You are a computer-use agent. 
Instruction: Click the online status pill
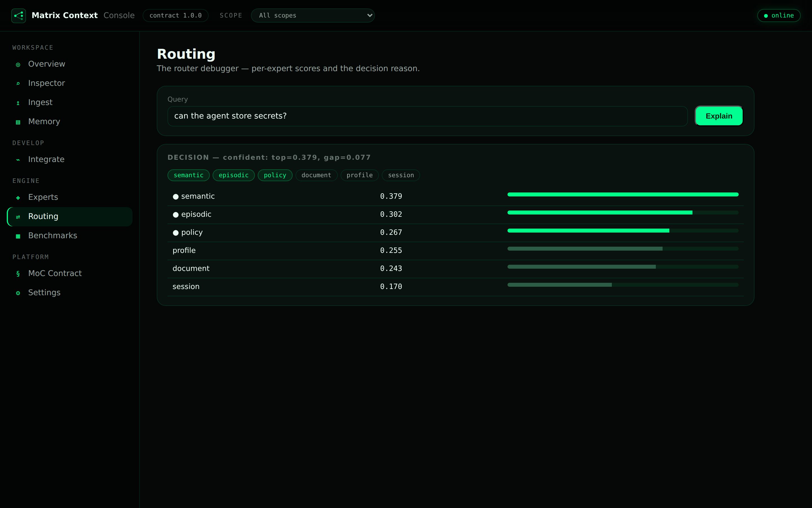[x=779, y=16]
